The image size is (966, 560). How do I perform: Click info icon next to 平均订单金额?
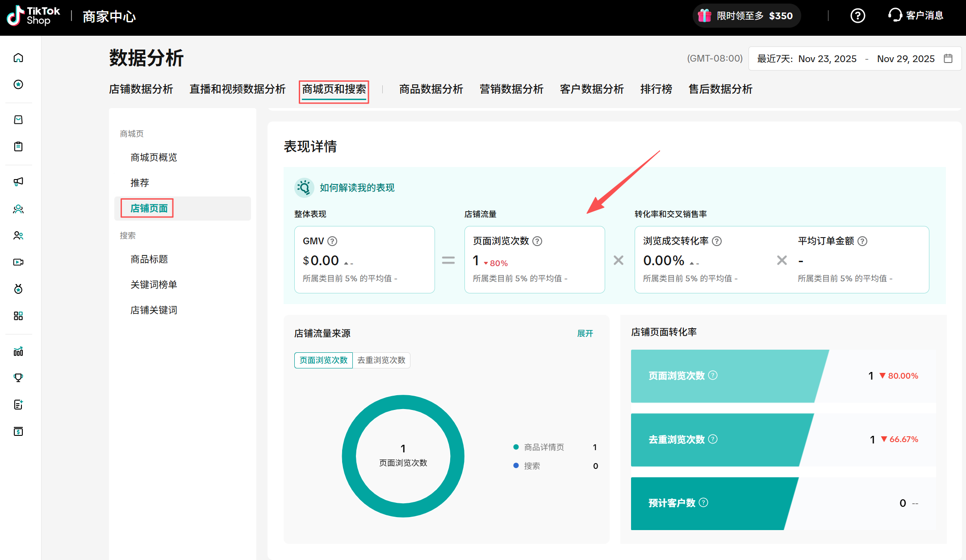tap(862, 241)
